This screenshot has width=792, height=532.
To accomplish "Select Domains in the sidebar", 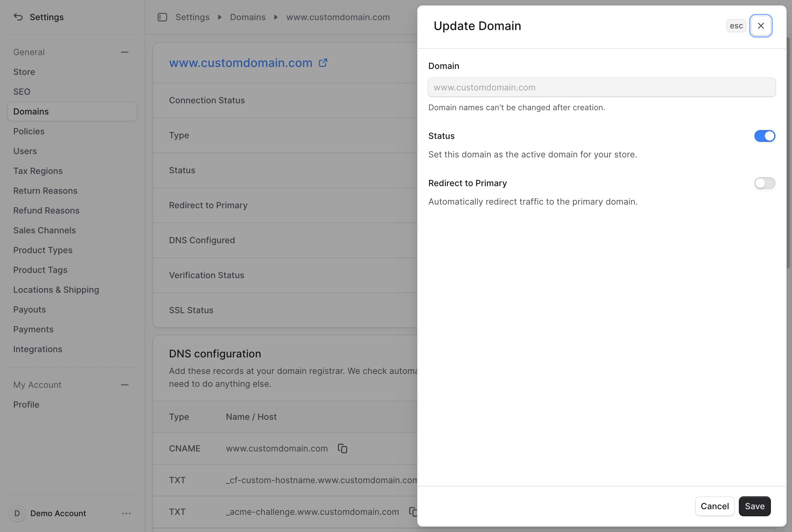I will pyautogui.click(x=72, y=112).
